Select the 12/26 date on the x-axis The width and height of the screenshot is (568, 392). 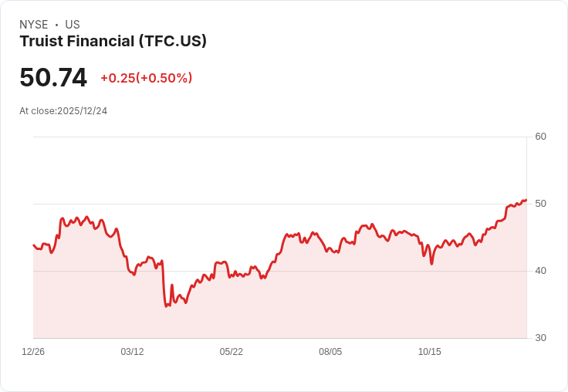click(33, 352)
